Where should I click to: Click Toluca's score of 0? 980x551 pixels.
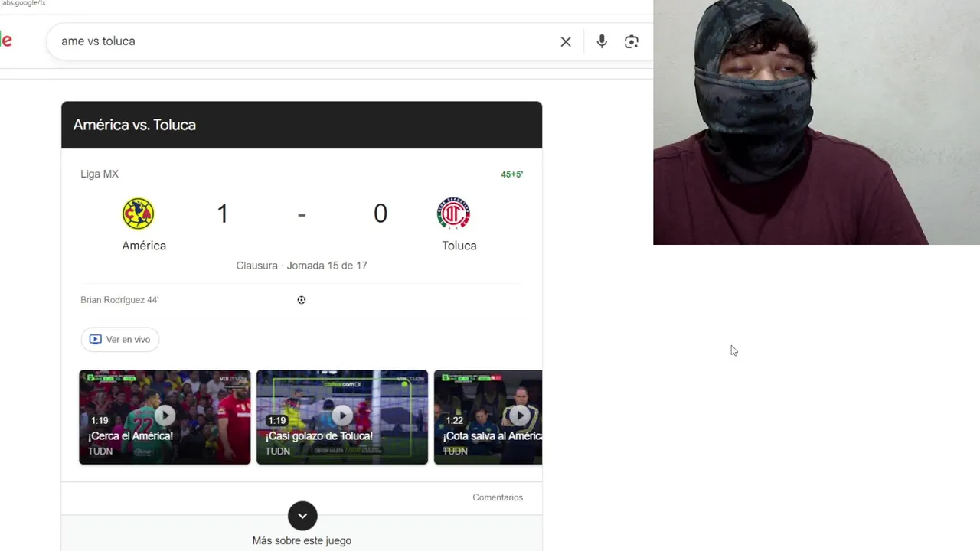[381, 214]
